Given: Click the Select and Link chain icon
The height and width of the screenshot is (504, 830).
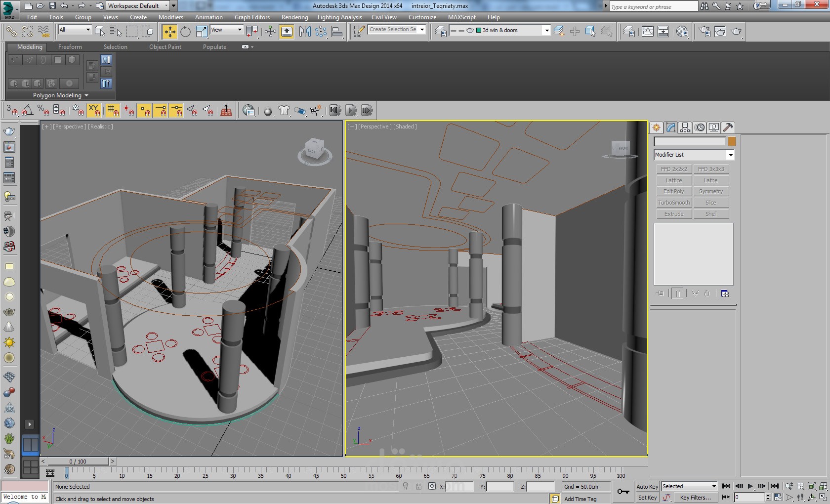Looking at the screenshot, I should click(x=11, y=32).
